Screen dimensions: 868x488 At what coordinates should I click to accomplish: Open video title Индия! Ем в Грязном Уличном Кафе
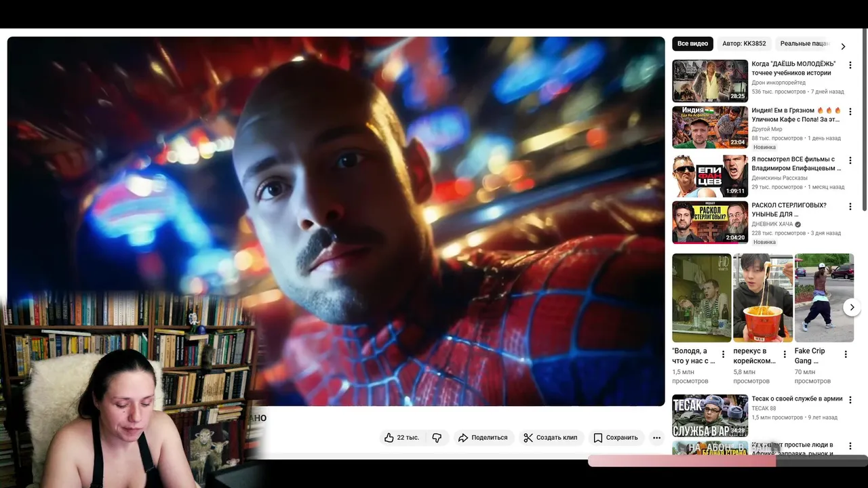pos(796,115)
